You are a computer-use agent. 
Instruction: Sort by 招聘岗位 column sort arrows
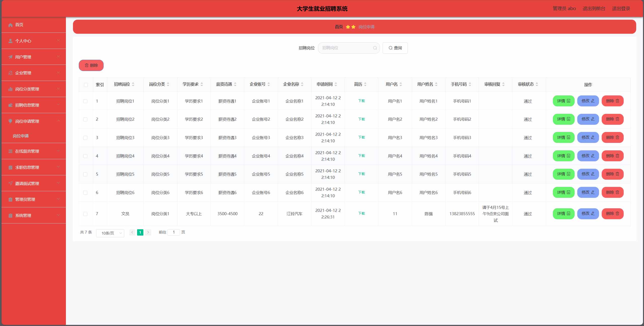pyautogui.click(x=133, y=84)
